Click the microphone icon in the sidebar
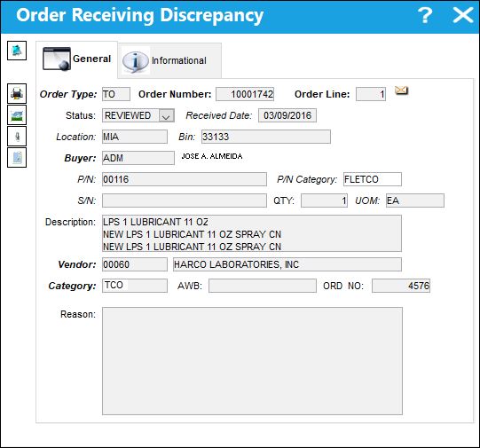This screenshot has height=448, width=480. [x=17, y=137]
